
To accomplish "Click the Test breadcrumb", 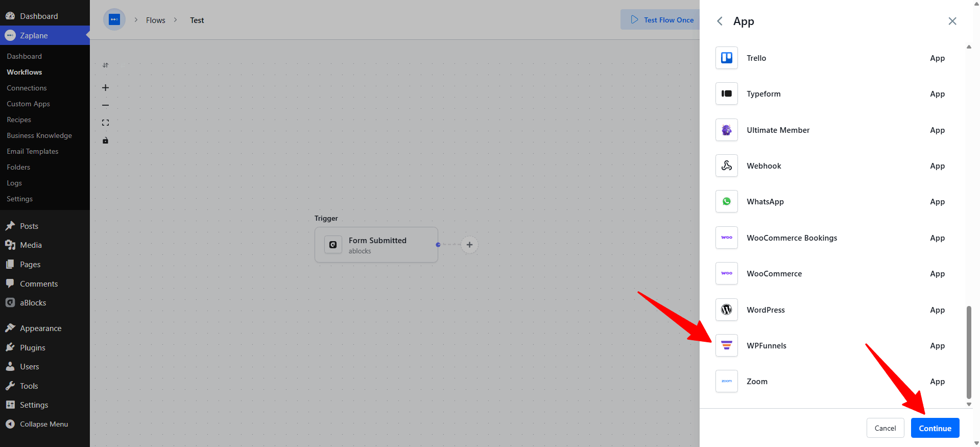I will pyautogui.click(x=197, y=20).
